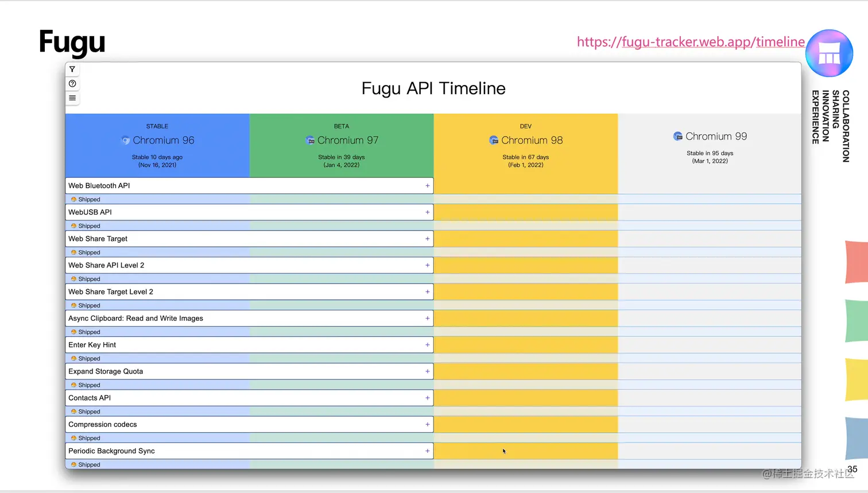868x493 pixels.
Task: Click the Chrome Dev icon beside Chromium 98
Action: 494,140
